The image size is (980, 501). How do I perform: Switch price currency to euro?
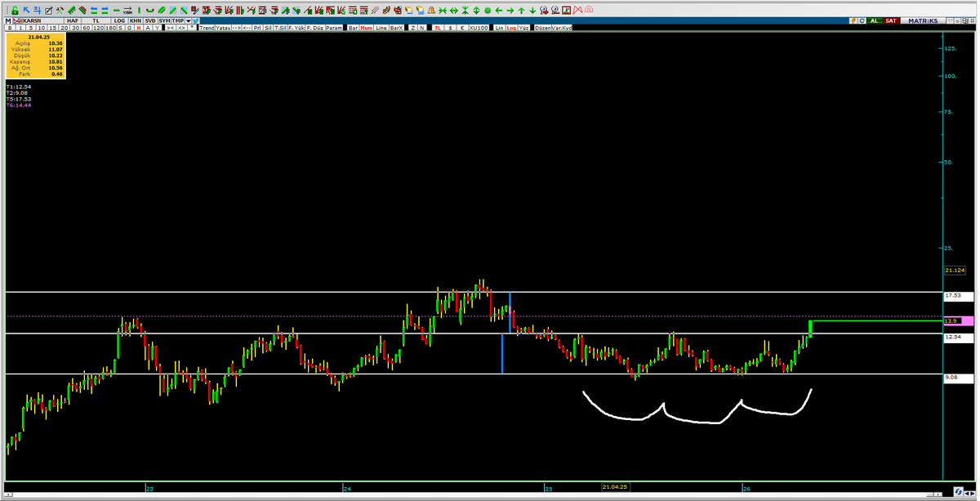(x=462, y=28)
